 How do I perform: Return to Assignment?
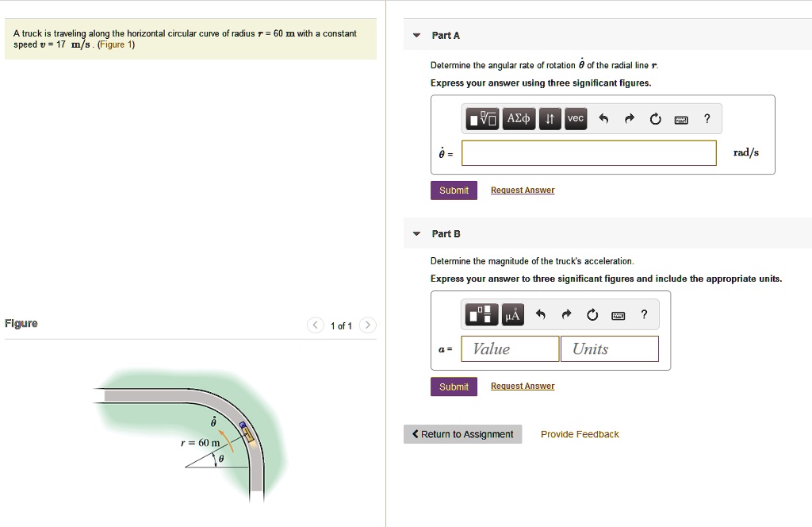[x=462, y=434]
